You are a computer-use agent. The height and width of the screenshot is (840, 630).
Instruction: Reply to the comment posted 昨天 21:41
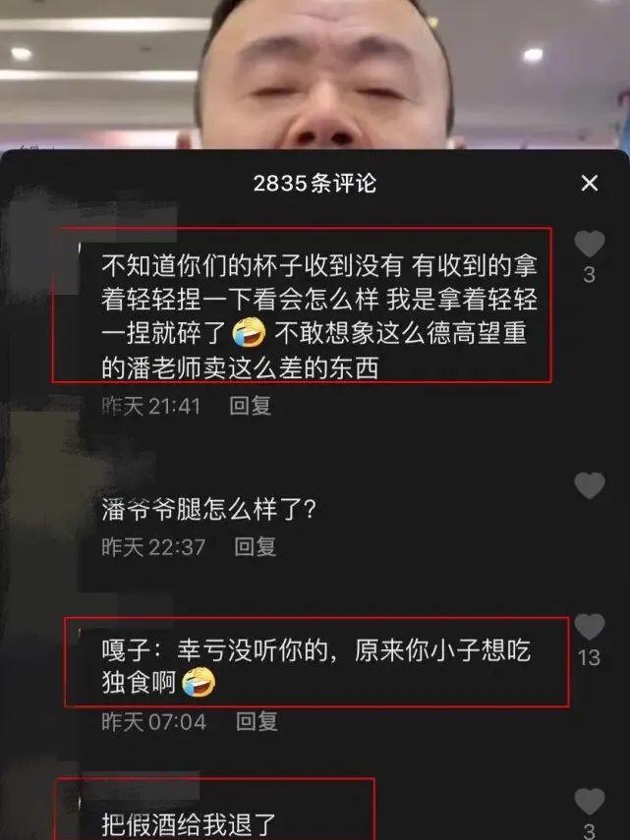click(x=251, y=406)
